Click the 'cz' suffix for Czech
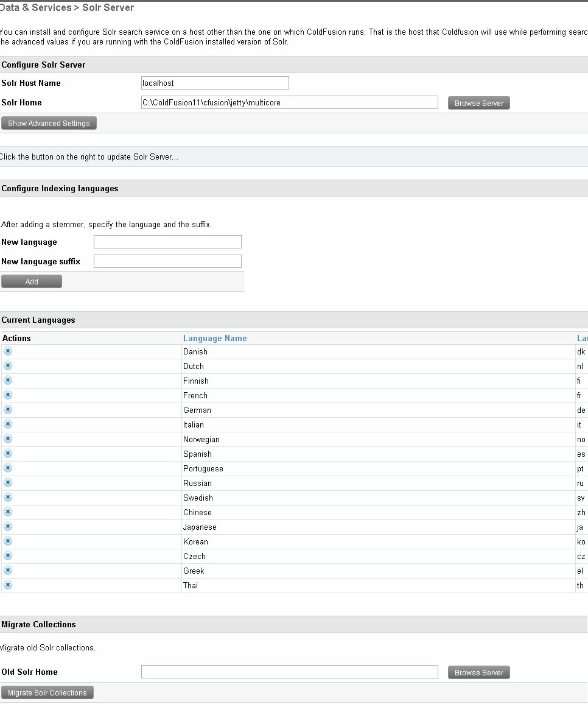 581,556
